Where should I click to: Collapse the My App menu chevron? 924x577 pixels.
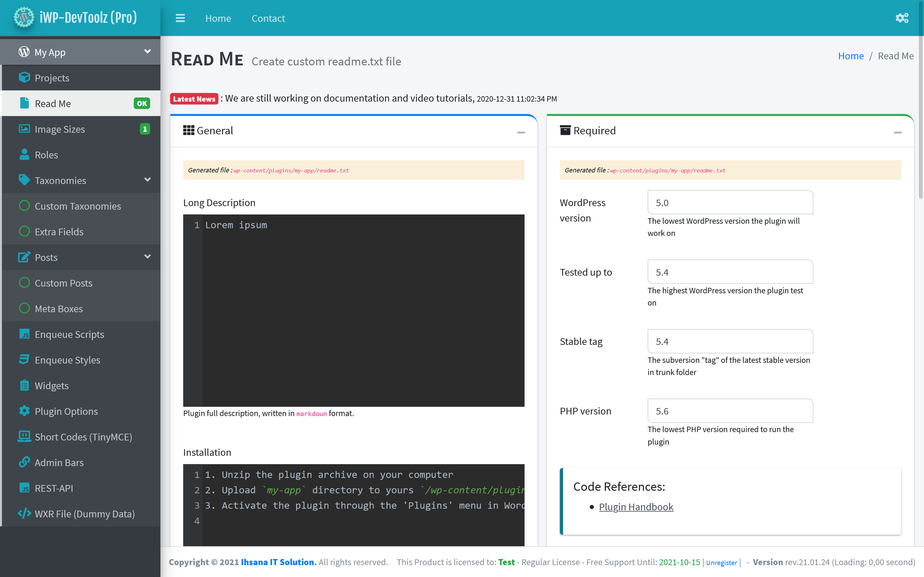pos(147,52)
